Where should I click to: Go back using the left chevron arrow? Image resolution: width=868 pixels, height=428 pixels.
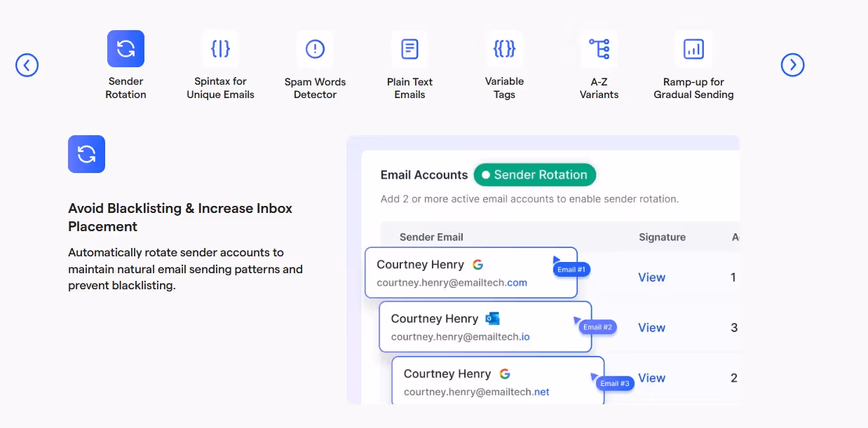coord(27,64)
